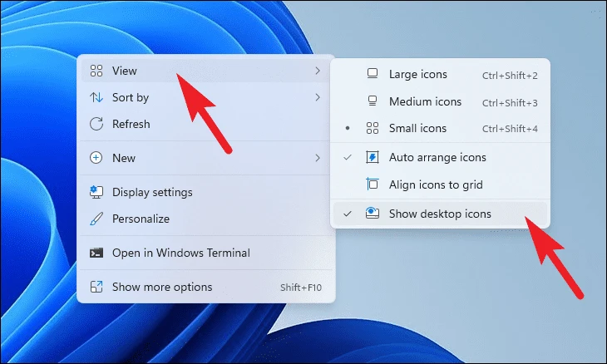
Task: Click the Sort by arrows icon
Action: tap(96, 97)
